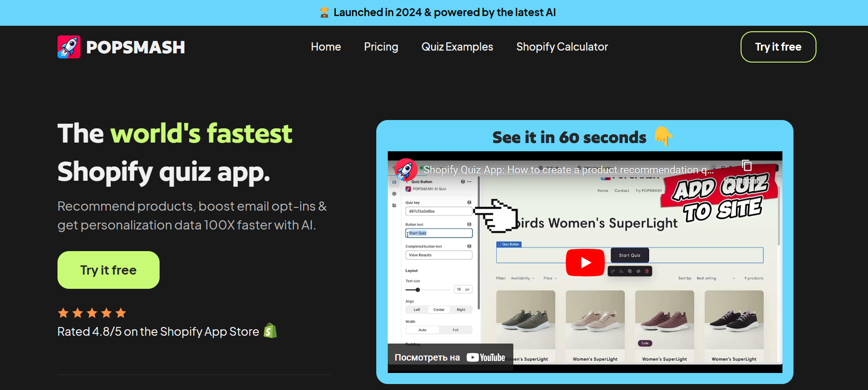Click the copy link icon on video
The image size is (868, 390).
point(747,166)
